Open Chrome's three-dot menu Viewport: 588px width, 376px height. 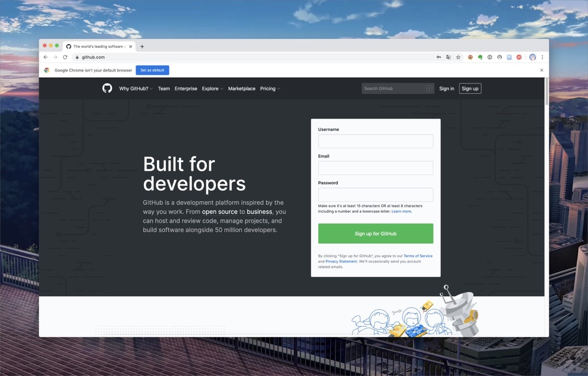542,57
